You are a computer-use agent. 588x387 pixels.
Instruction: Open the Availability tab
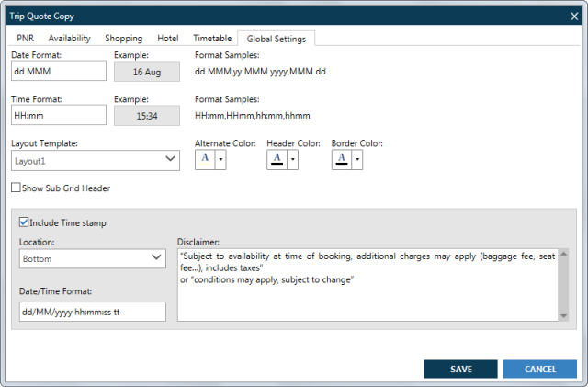point(69,39)
